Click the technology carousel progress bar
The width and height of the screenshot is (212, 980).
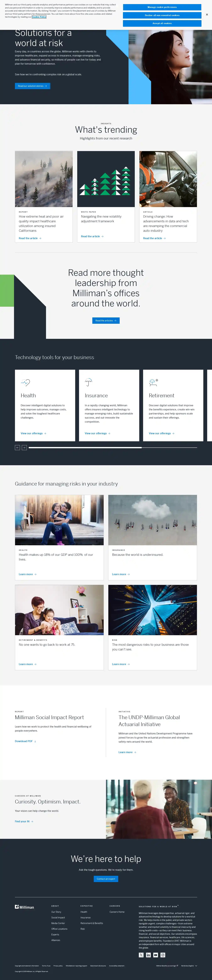click(x=113, y=447)
